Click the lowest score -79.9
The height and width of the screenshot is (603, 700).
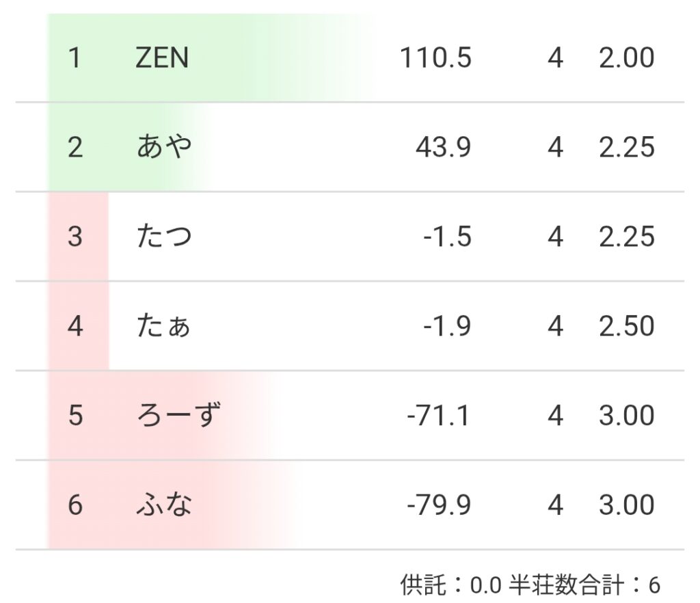click(x=438, y=505)
